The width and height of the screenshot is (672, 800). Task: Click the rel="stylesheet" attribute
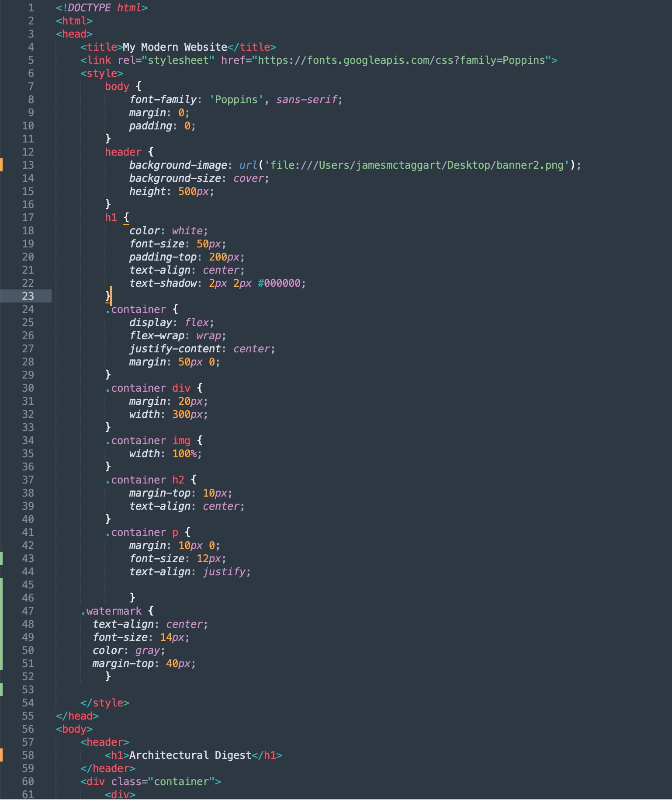[166, 60]
